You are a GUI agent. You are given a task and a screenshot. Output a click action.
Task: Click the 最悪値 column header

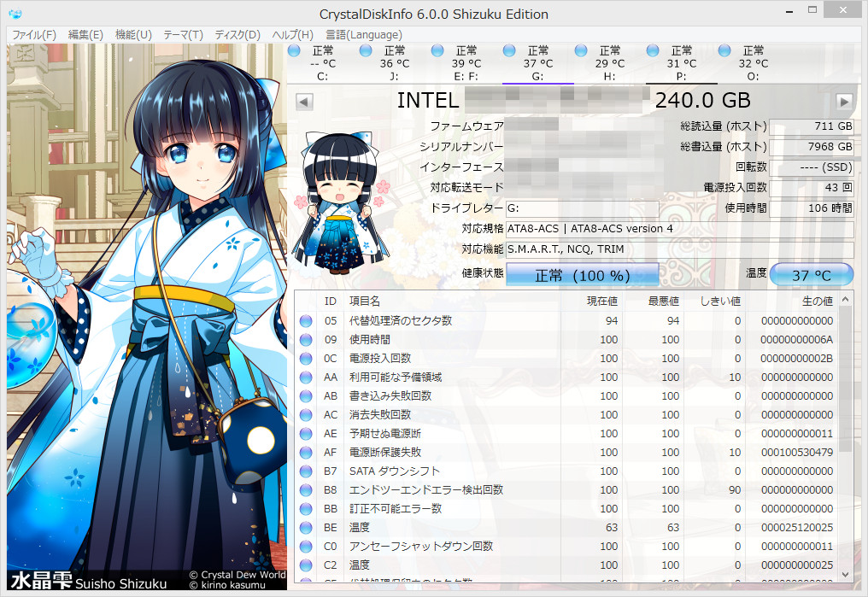[664, 301]
